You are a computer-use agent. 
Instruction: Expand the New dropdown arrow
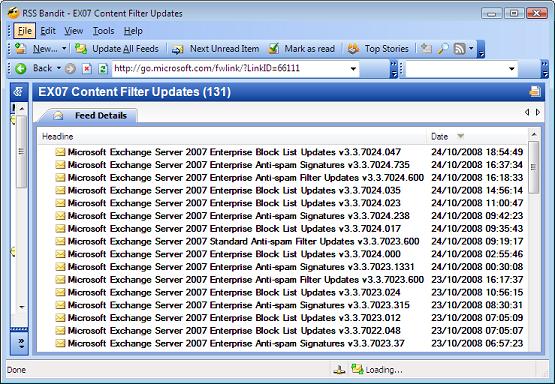point(64,48)
